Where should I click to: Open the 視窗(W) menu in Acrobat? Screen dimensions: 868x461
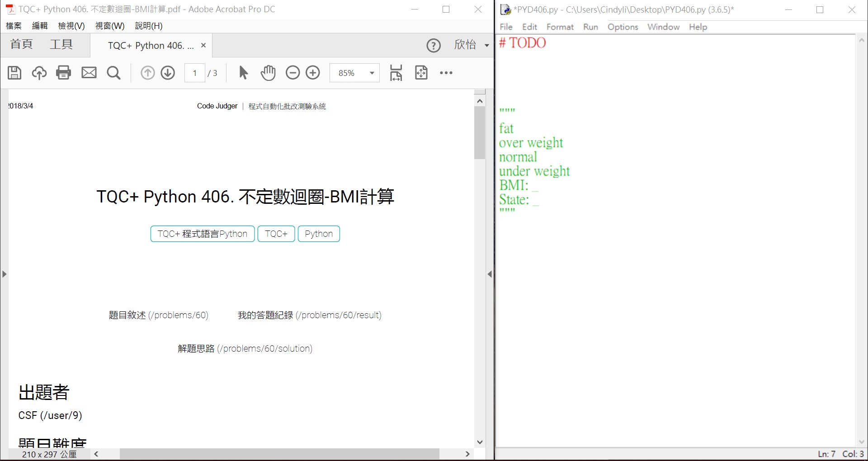pyautogui.click(x=110, y=26)
